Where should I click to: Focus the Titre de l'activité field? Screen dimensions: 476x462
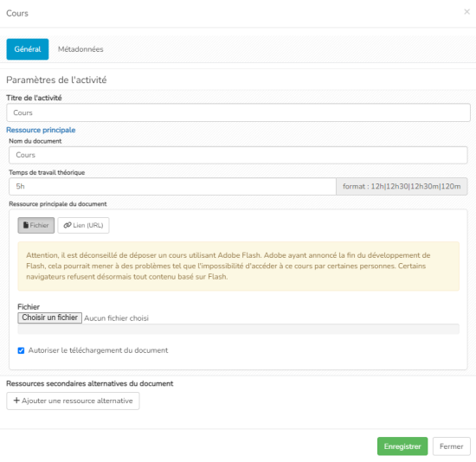click(238, 112)
